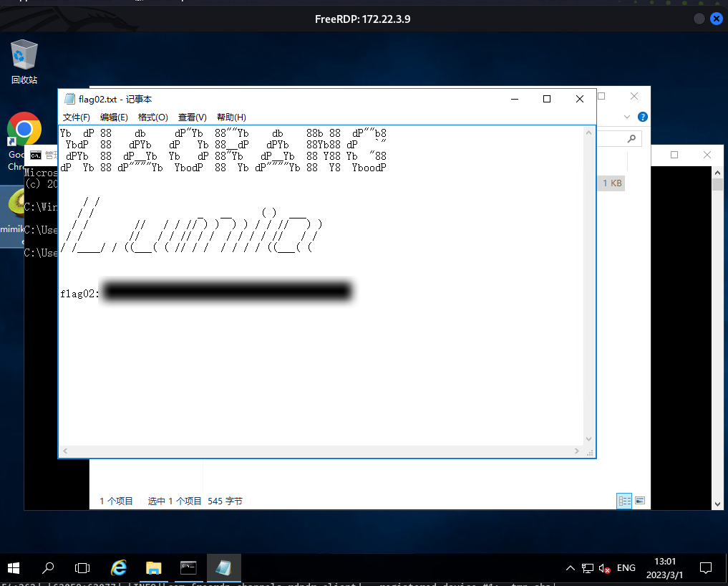The height and width of the screenshot is (586, 728).
Task: Click the dark round FreeRDP title bar button
Action: 699,19
